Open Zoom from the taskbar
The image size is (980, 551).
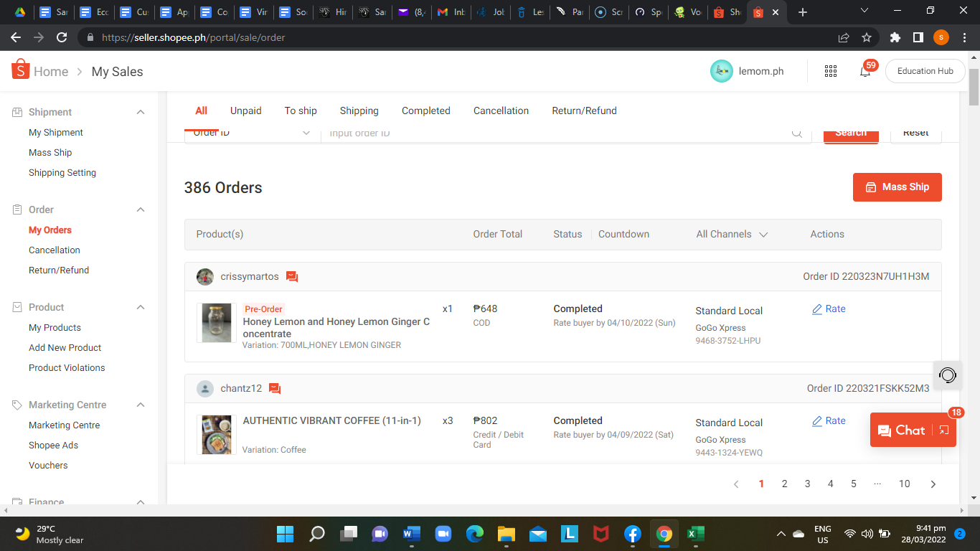tap(443, 534)
